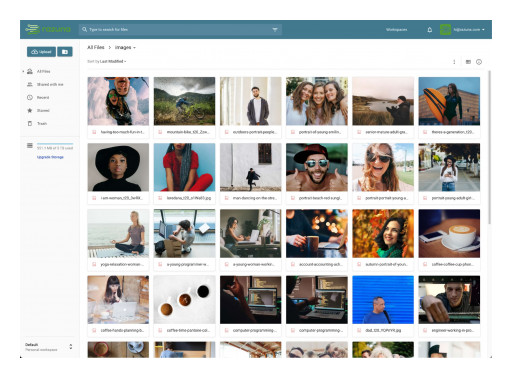This screenshot has height=378, width=512.
Task: Go to All Files breadcrumb
Action: [x=96, y=47]
